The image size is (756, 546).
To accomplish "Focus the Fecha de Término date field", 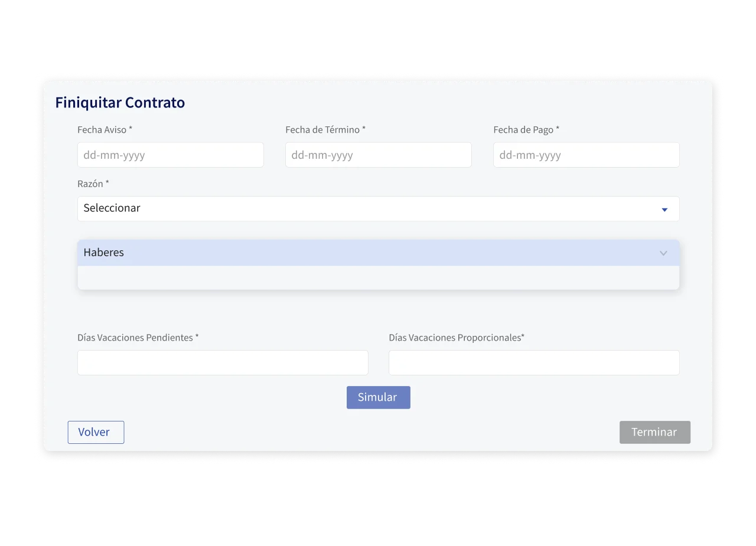I will (378, 155).
